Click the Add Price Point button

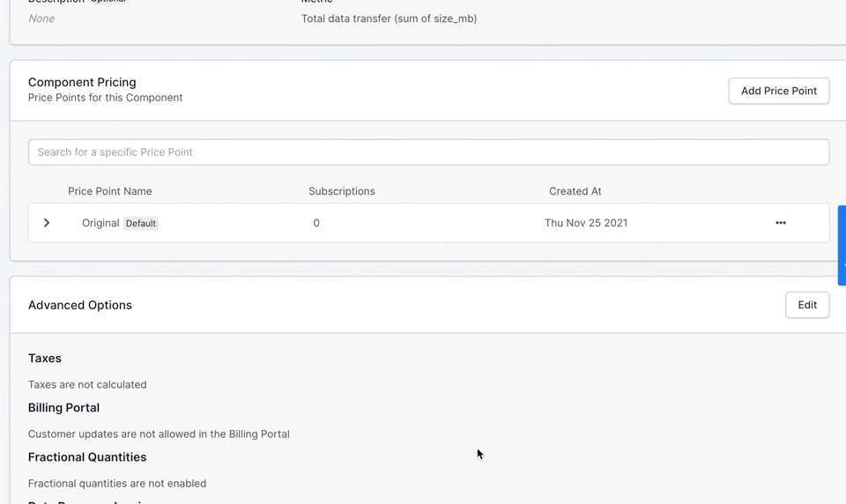[778, 91]
